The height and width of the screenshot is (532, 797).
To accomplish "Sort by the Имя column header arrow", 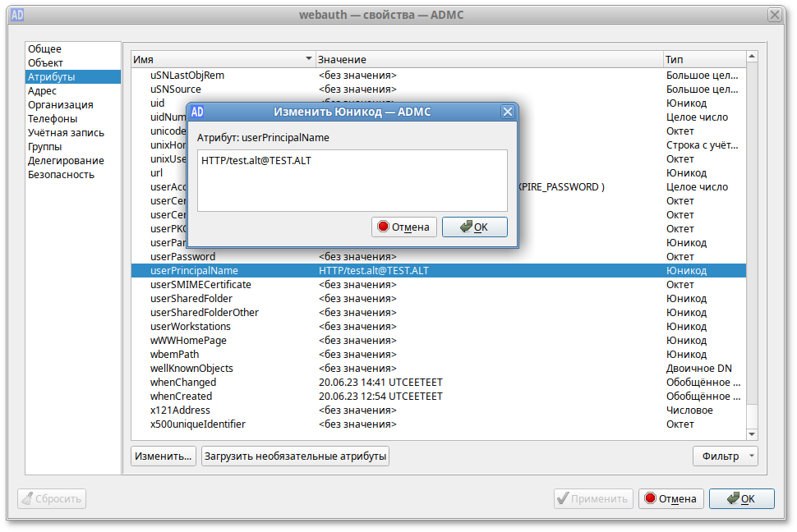I will tap(309, 59).
